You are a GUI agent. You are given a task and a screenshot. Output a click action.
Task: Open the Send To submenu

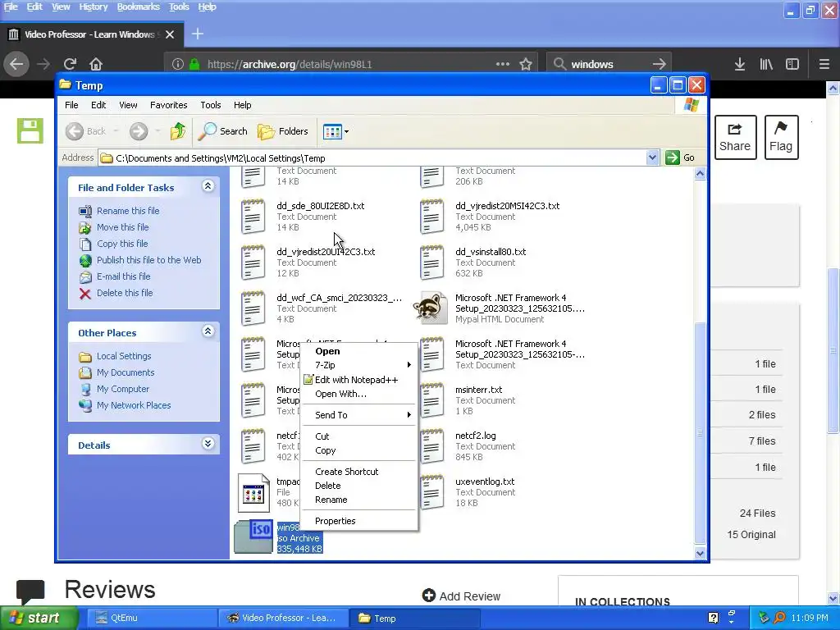click(359, 415)
